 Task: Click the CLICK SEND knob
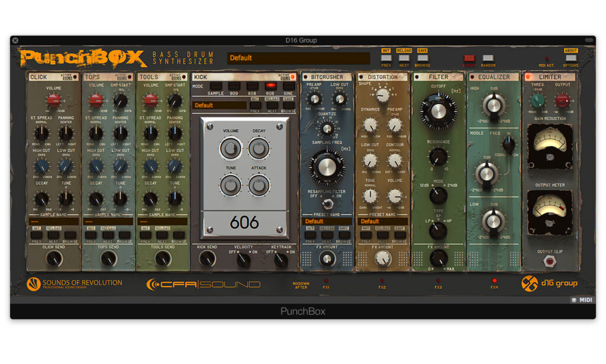click(x=54, y=259)
